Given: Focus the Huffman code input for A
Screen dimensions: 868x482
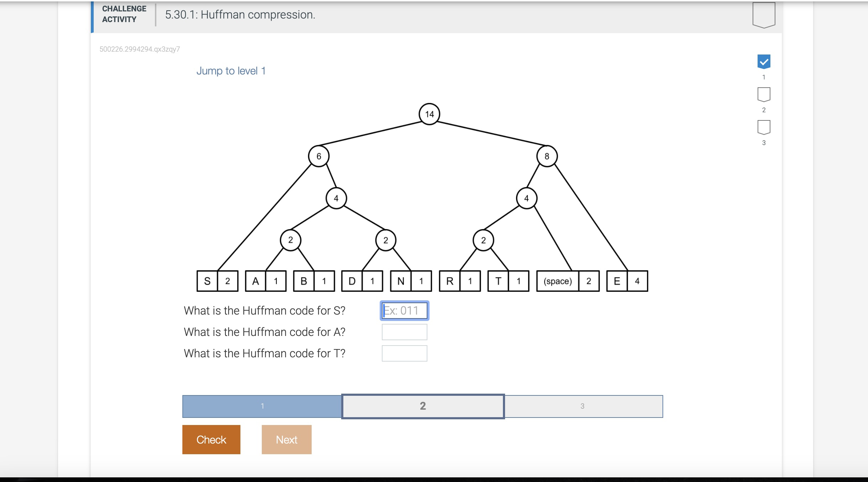Looking at the screenshot, I should click(404, 332).
